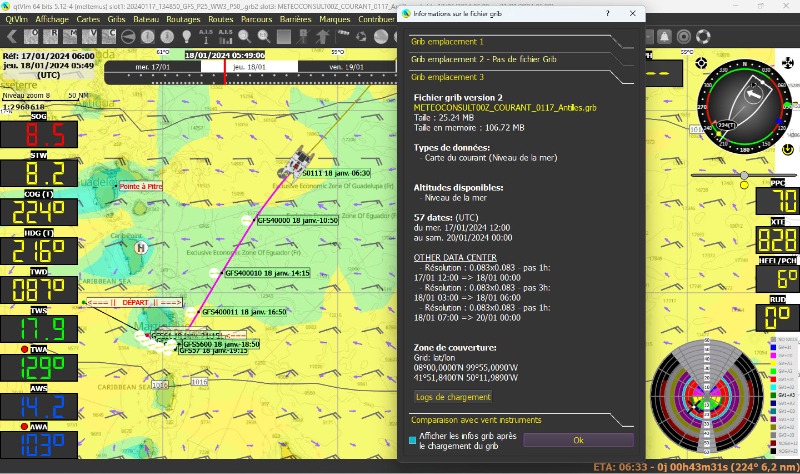Open the QtVlm menu

pyautogui.click(x=16, y=19)
